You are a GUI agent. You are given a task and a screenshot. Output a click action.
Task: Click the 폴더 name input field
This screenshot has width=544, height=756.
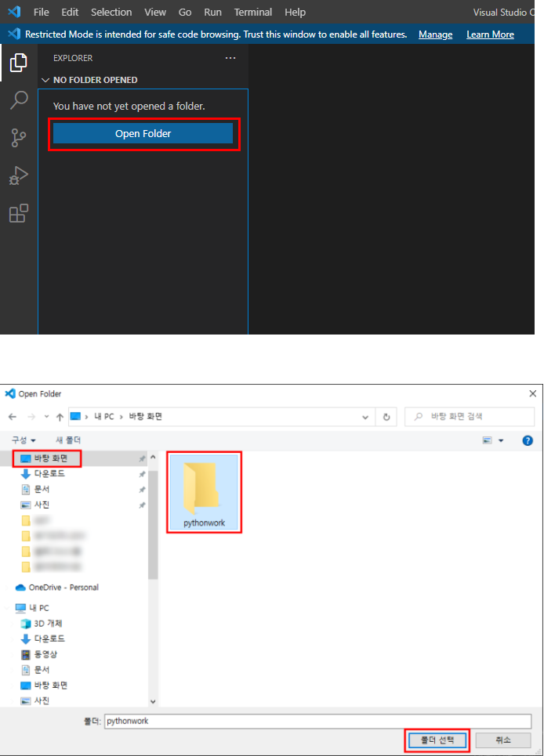[317, 722]
